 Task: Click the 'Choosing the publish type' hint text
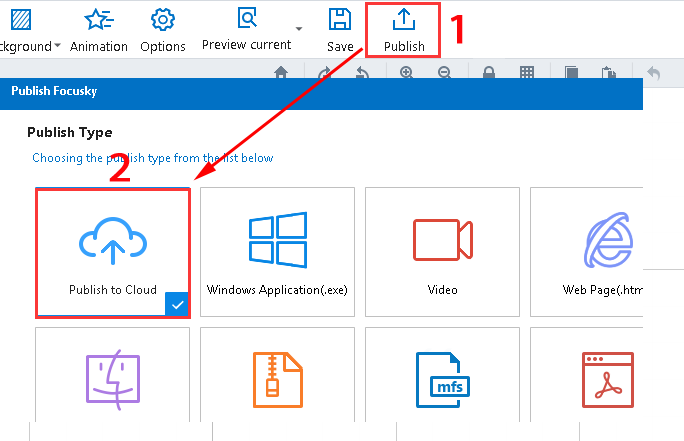coord(153,158)
